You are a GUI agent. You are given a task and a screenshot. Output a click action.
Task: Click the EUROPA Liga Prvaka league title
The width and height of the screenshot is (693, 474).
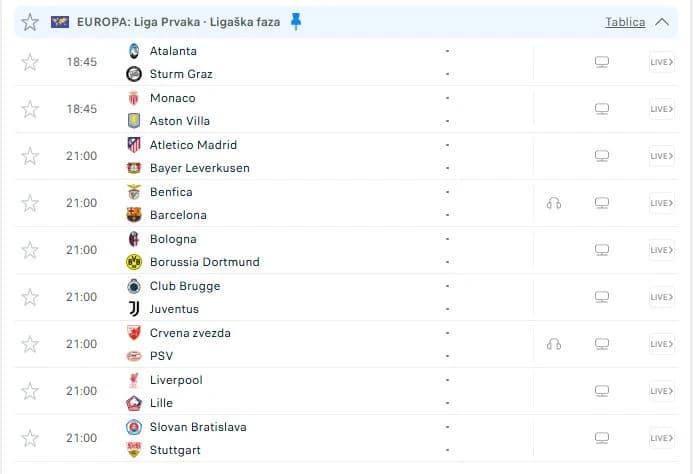tap(178, 22)
